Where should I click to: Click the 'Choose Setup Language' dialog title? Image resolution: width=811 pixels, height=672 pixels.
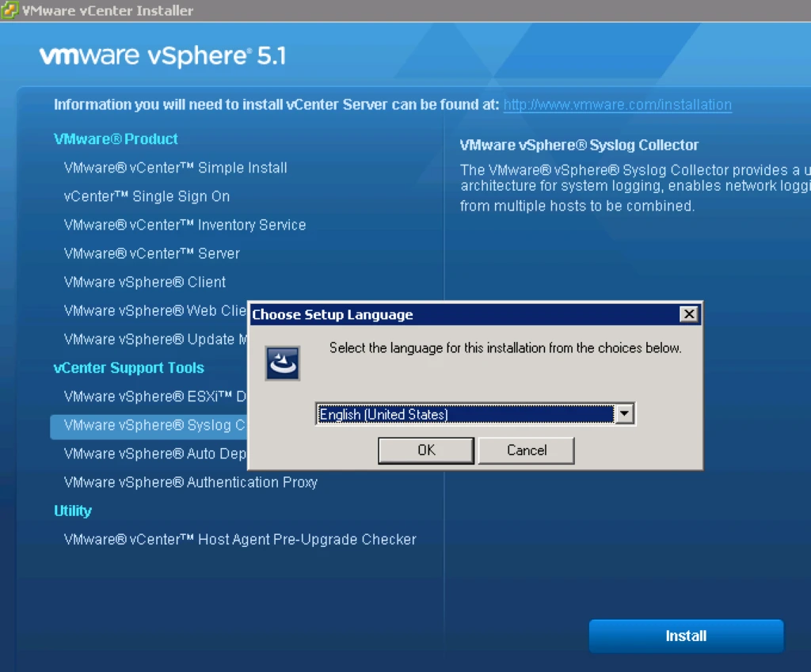[x=333, y=315]
